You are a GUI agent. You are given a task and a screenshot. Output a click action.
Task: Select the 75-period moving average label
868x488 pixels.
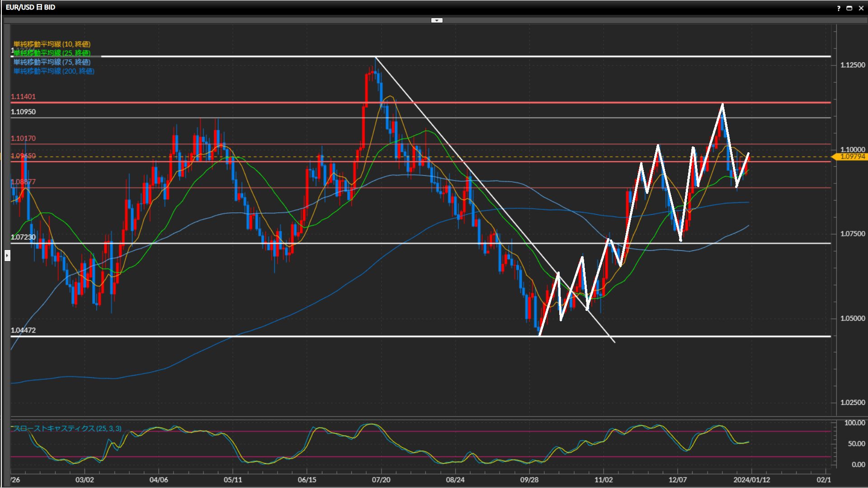[x=52, y=62]
